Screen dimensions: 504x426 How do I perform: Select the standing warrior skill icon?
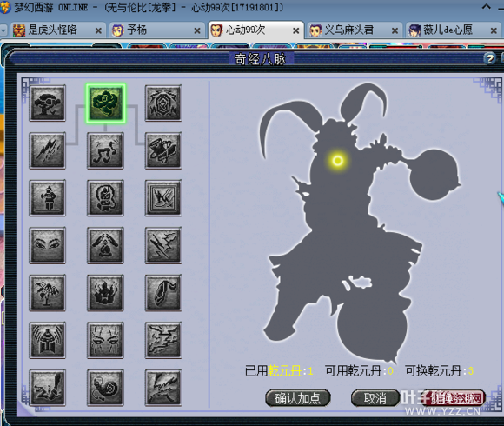coord(47,197)
